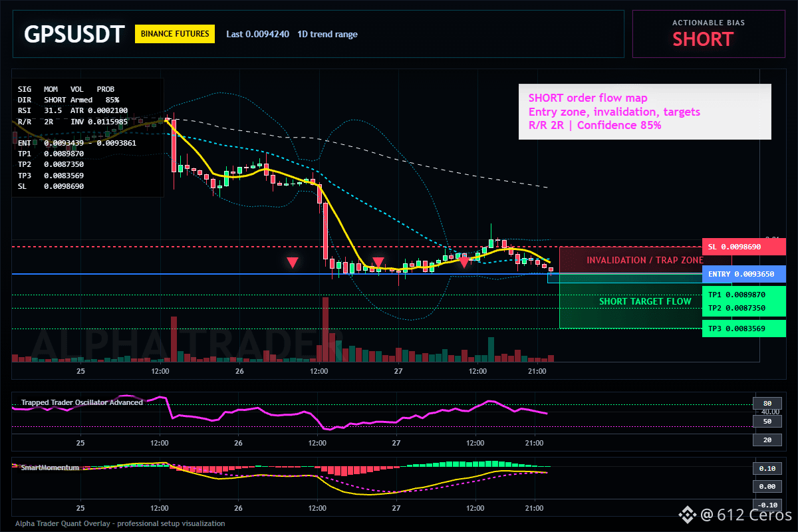Viewport: 798px width, 532px height.
Task: Click the INV 0.0115985 value
Action: (98, 122)
